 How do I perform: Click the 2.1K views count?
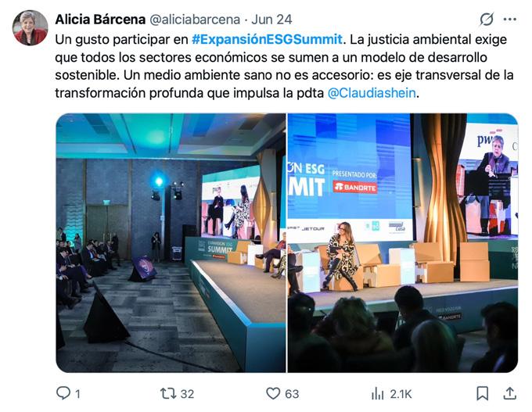[401, 394]
